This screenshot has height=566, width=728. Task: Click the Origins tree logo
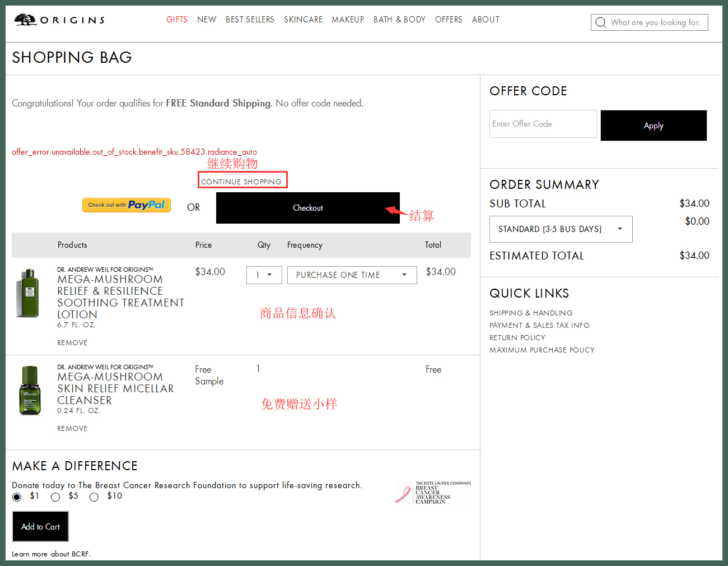pos(59,20)
